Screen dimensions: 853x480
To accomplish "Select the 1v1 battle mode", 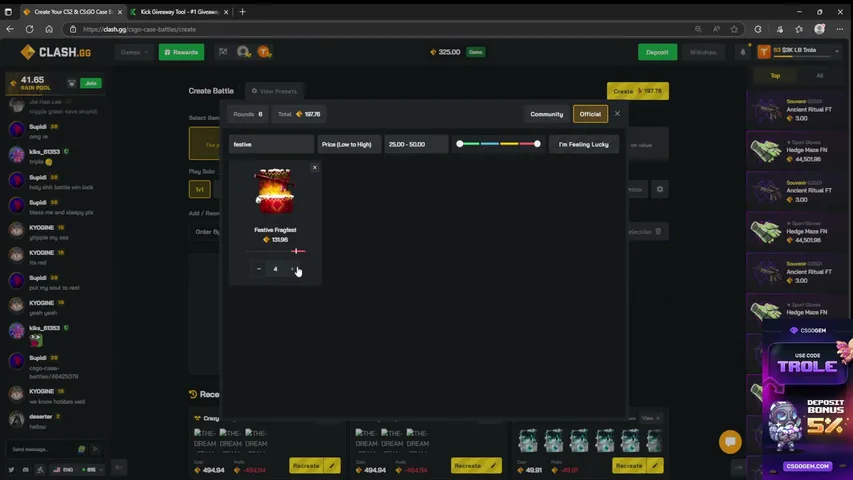I will [x=200, y=189].
